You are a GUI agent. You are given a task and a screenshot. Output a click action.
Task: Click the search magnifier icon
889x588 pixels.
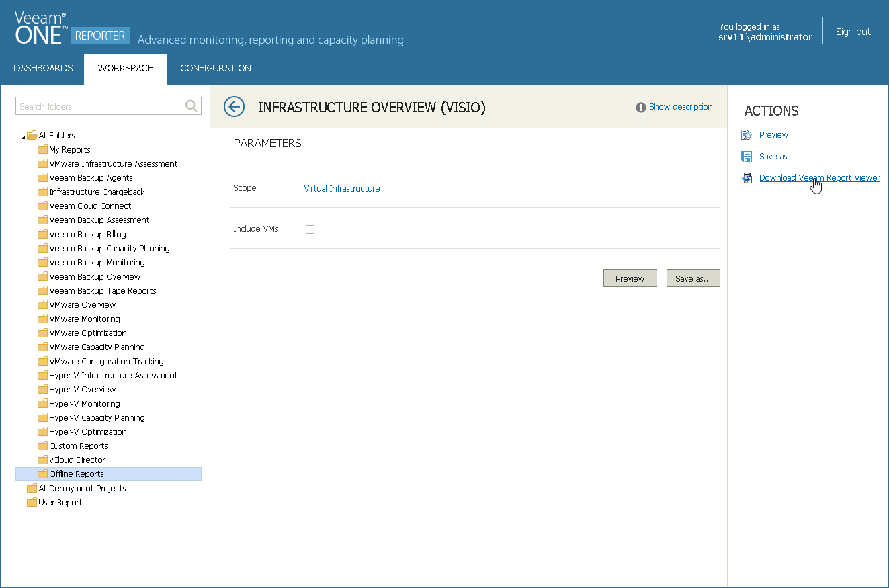[x=192, y=106]
